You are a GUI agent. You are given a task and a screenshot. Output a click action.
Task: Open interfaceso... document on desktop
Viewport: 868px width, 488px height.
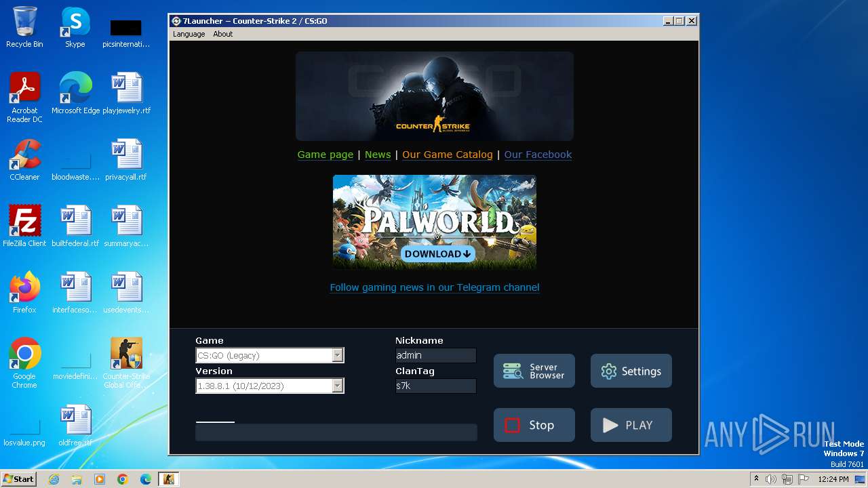pos(75,293)
